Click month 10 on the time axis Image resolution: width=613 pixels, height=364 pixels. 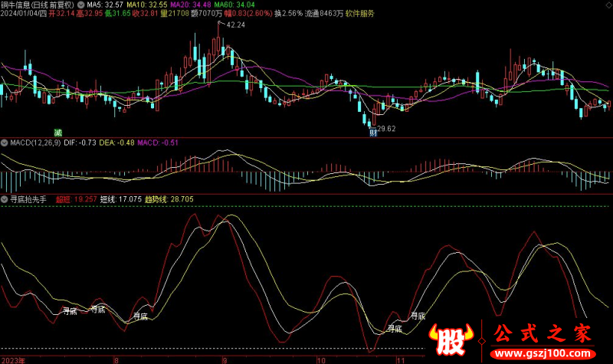321,360
